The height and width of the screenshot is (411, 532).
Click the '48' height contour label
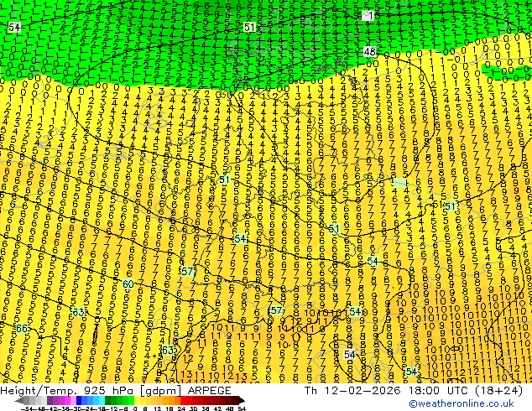point(369,51)
